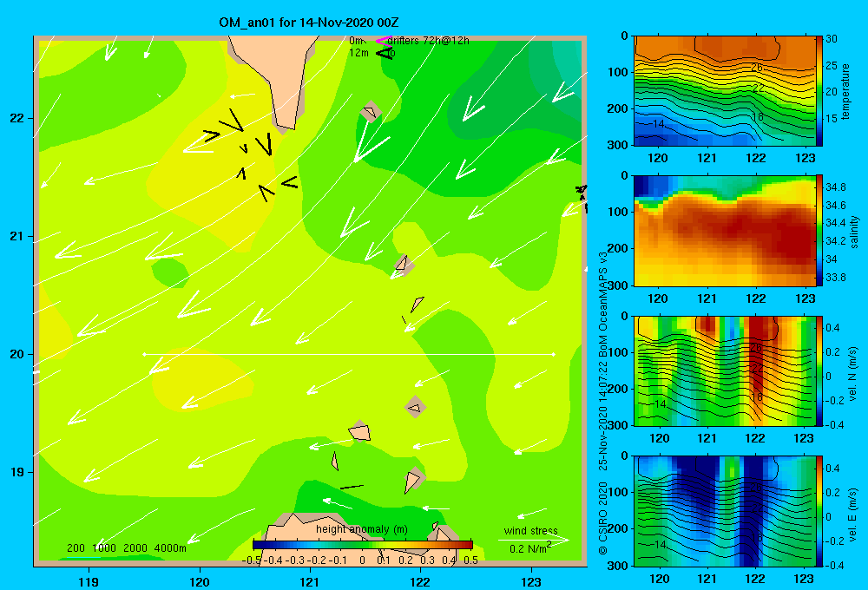Click the "temperature" vertical axis label
Screen dimensions: 868x590
pos(845,91)
